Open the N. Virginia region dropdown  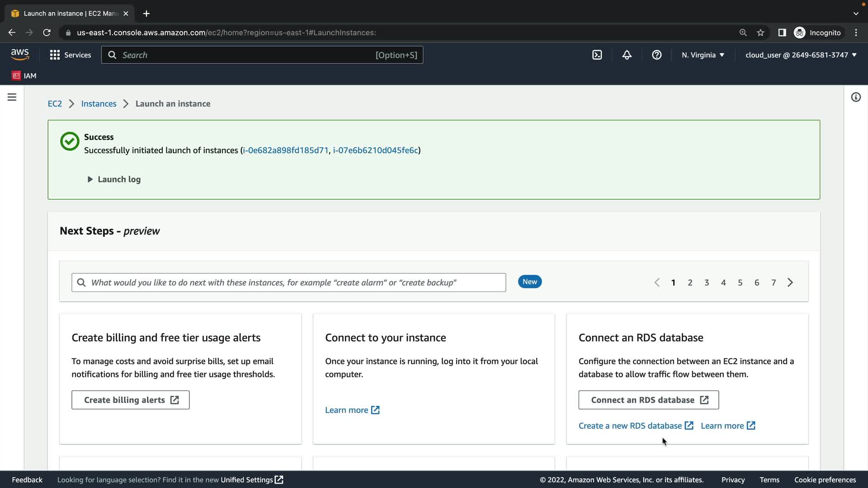click(703, 55)
